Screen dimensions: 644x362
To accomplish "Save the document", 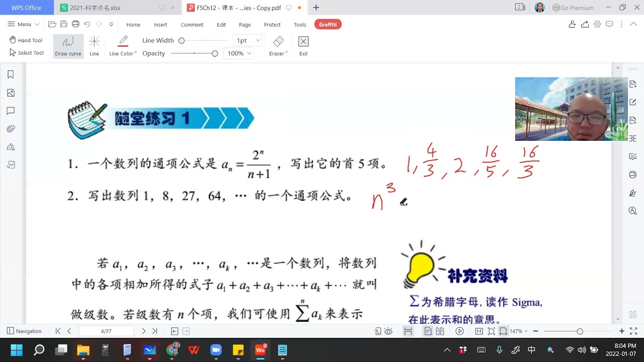I will (x=64, y=24).
